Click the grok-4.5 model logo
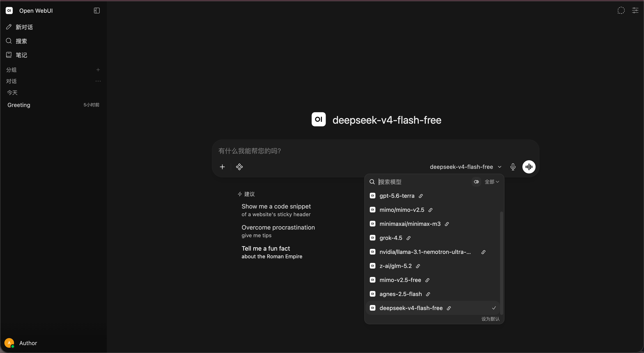 373,238
